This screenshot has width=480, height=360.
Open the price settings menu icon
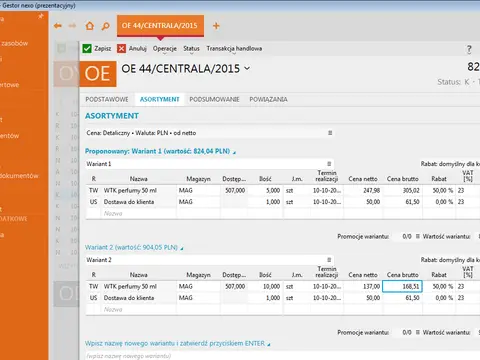[x=330, y=133]
